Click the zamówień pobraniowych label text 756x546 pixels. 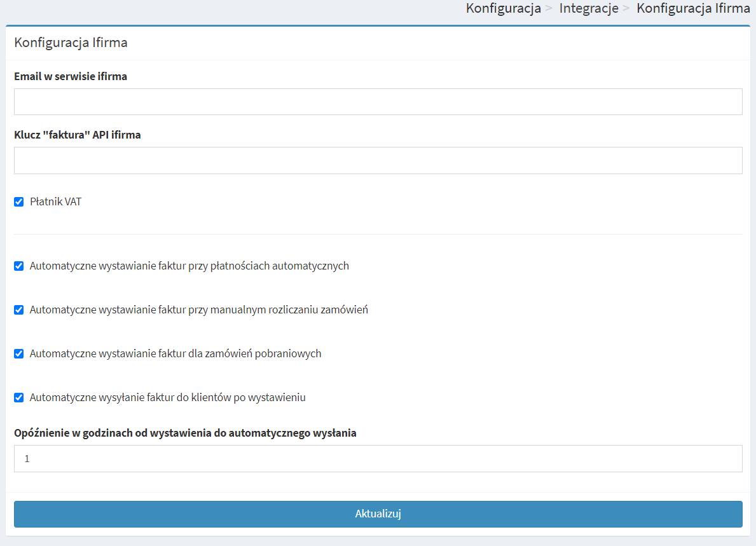tap(175, 353)
